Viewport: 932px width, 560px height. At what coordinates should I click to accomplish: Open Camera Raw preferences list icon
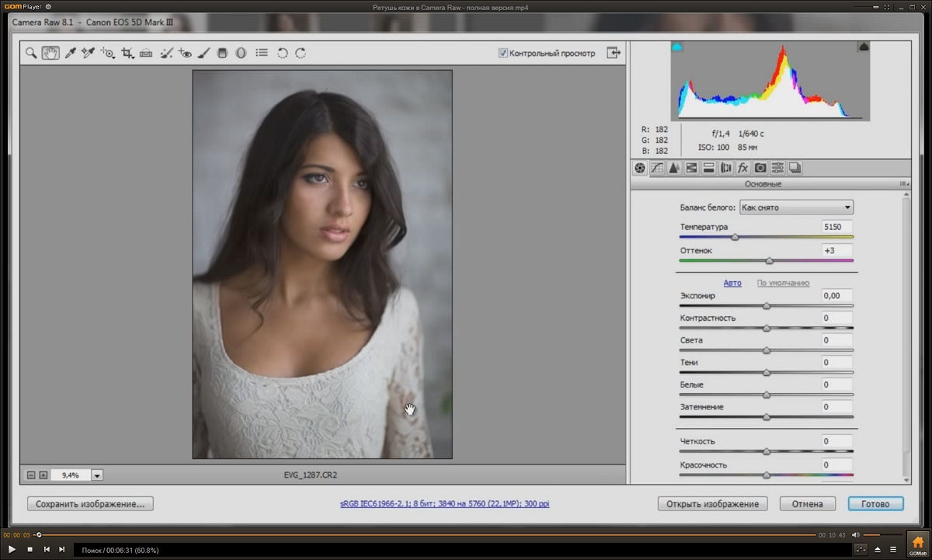[x=262, y=54]
